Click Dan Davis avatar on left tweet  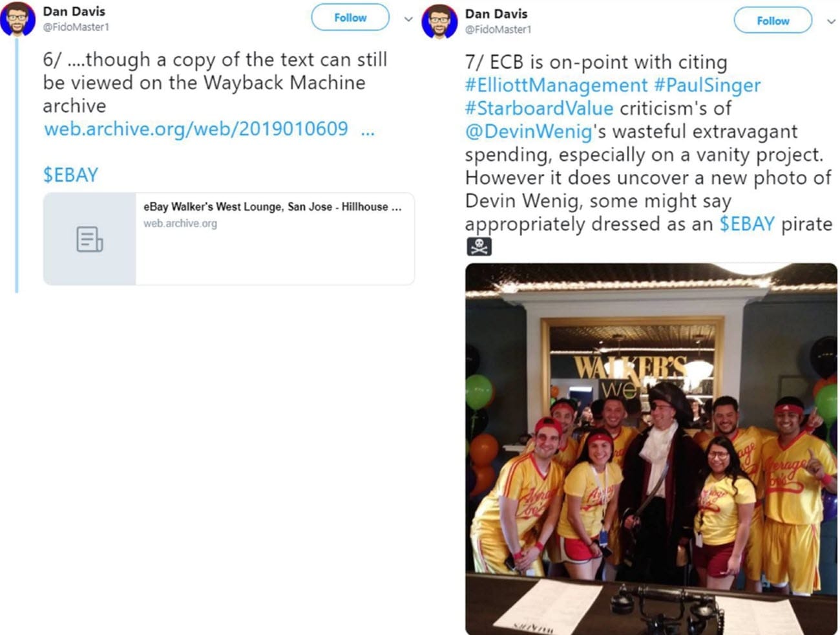(17, 19)
